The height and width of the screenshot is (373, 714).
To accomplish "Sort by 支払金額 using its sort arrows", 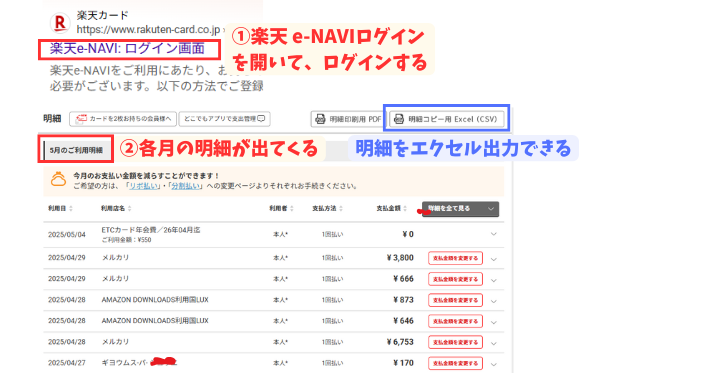I will (x=405, y=209).
